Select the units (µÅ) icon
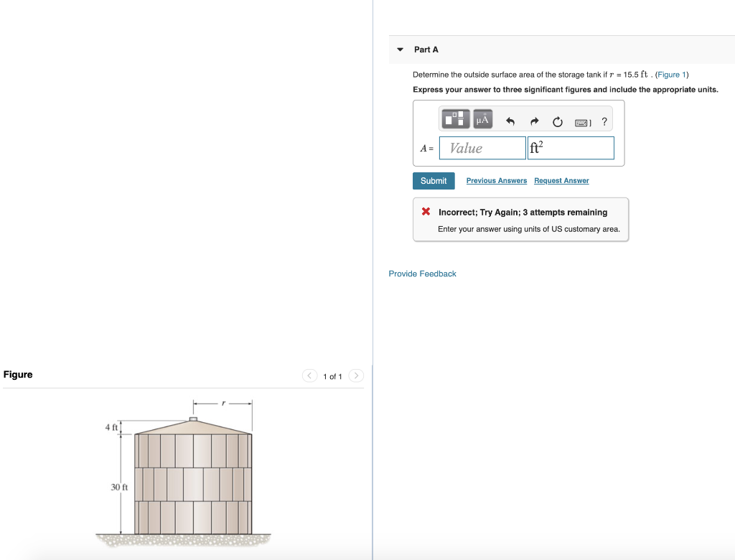 click(482, 119)
